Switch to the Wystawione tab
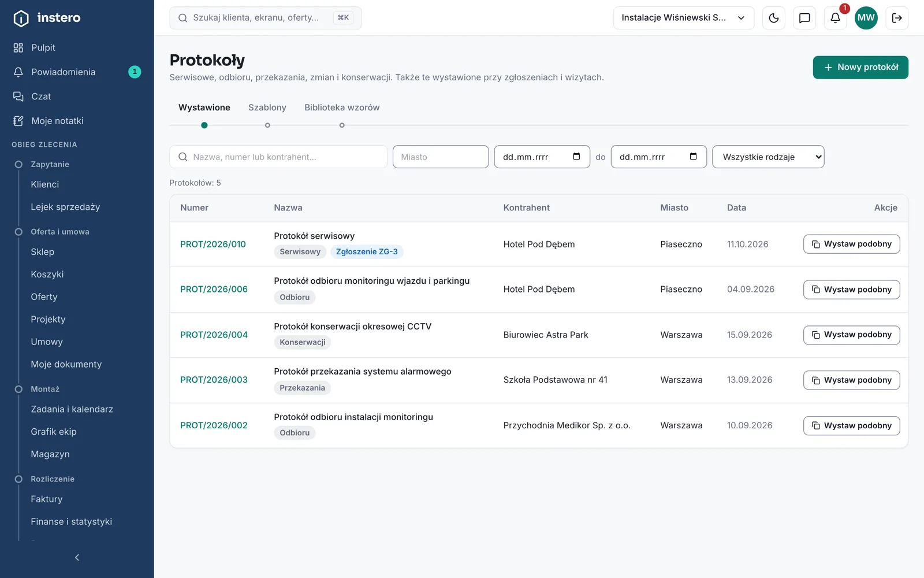This screenshot has width=924, height=578. (x=204, y=108)
